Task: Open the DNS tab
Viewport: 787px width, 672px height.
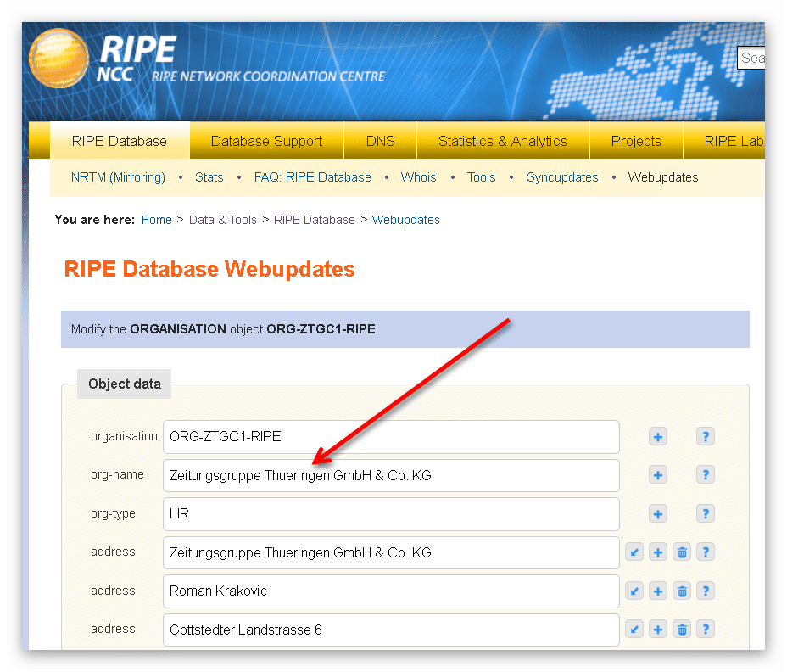Action: point(380,141)
